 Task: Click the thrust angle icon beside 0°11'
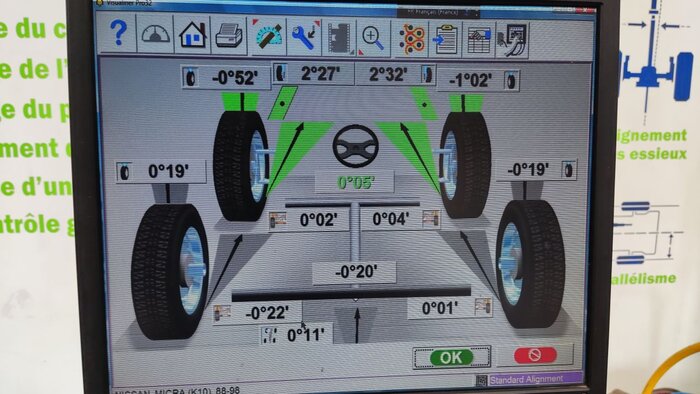click(269, 335)
